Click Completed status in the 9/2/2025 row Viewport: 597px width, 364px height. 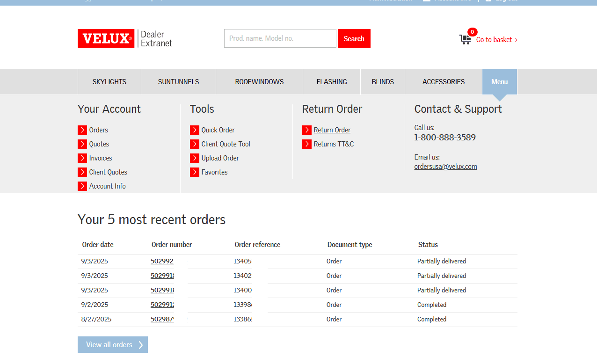[x=432, y=305]
